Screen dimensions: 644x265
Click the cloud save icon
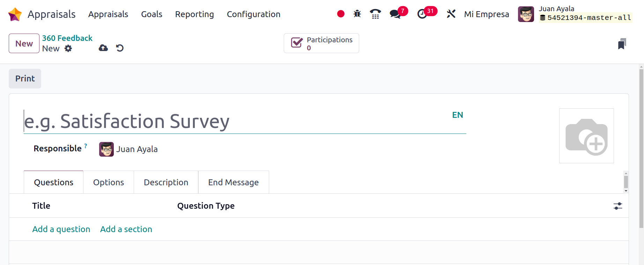click(x=103, y=48)
